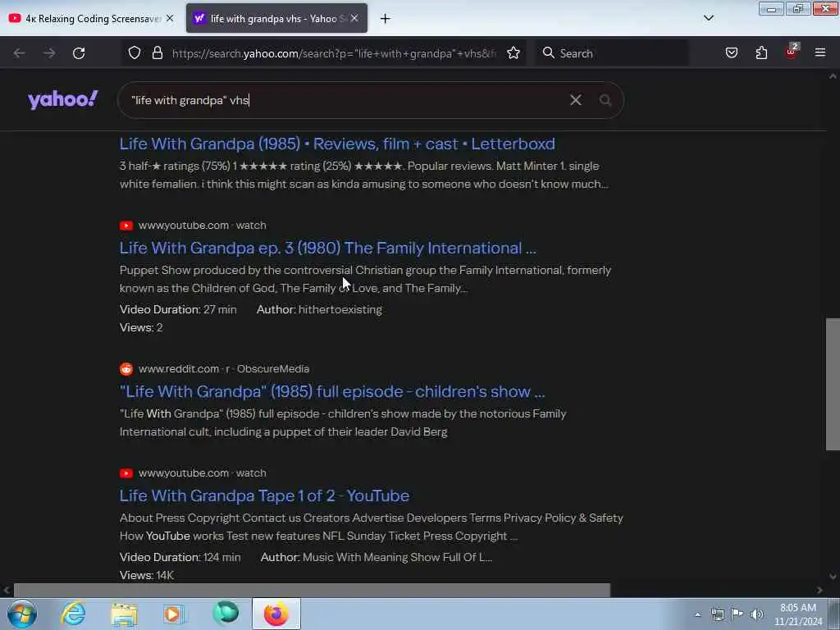
Task: Click the Reddit favicon icon
Action: (126, 368)
